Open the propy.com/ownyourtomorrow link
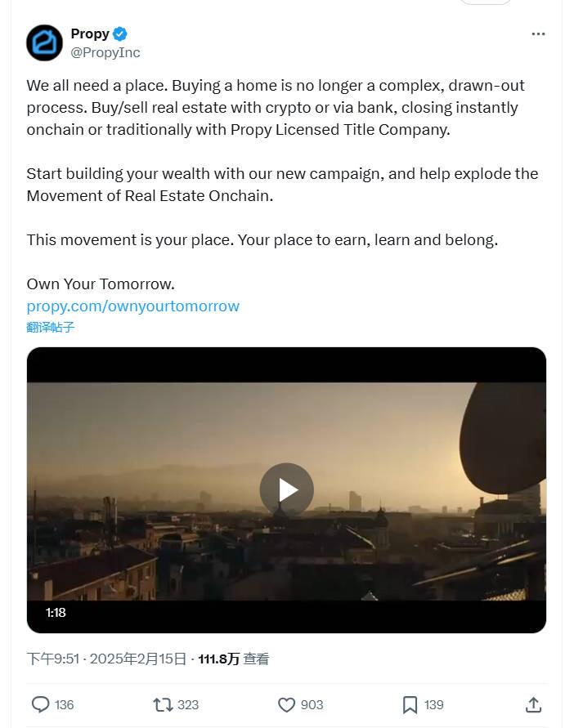Viewport: 583px width, 728px height. click(132, 306)
